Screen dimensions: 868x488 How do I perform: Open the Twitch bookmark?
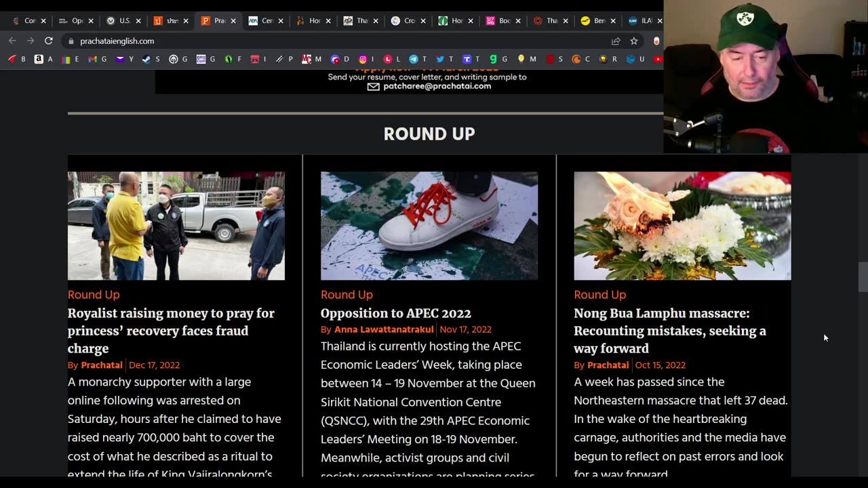click(x=471, y=59)
